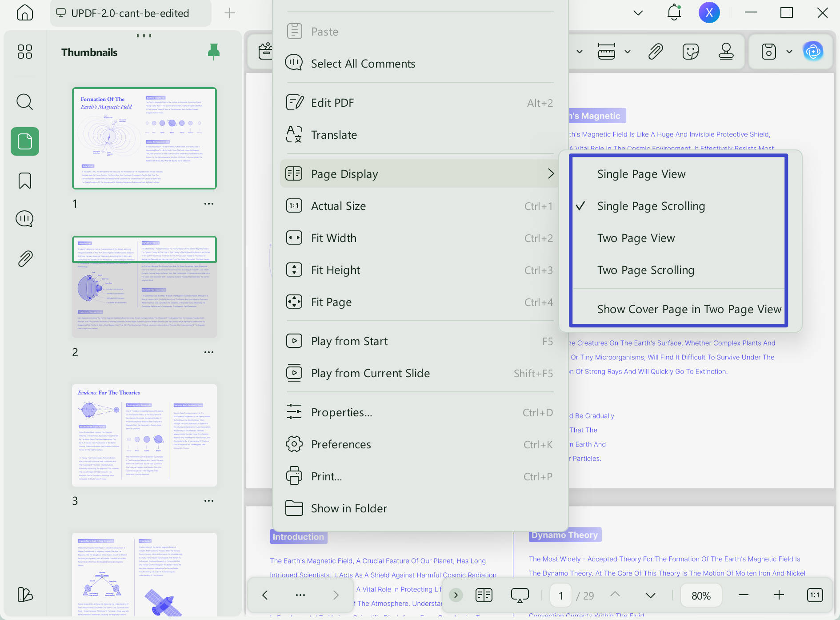Zoom out with minus button

[x=744, y=595]
